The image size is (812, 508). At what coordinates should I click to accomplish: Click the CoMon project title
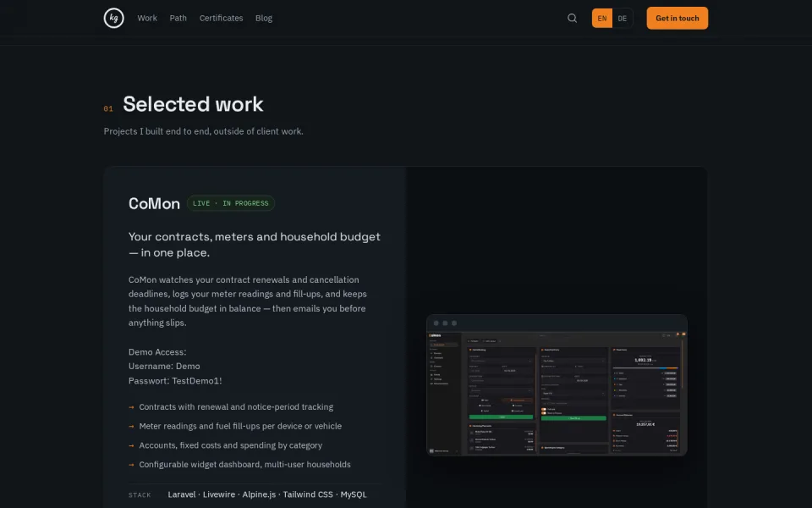click(x=154, y=203)
